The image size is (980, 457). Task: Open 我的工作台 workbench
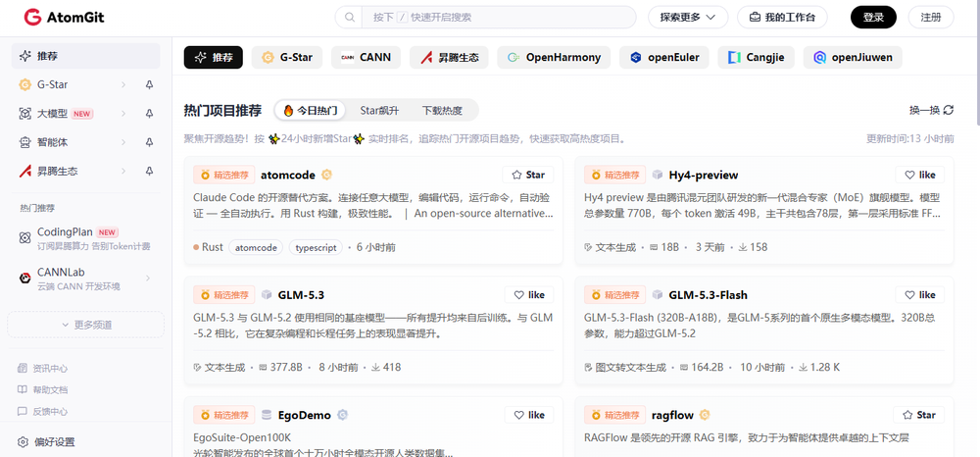click(x=782, y=17)
